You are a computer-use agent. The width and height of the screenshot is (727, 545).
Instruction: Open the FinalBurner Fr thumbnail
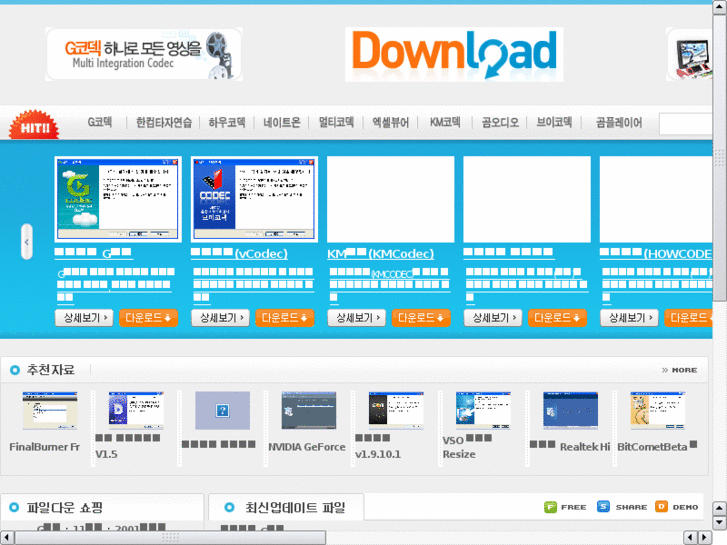(x=50, y=410)
